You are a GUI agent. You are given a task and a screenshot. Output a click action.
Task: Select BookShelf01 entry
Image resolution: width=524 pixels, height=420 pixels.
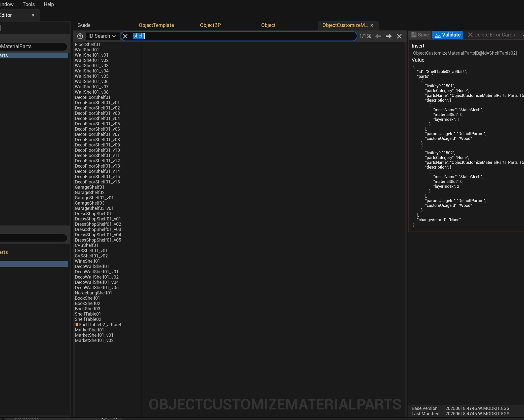[87, 298]
